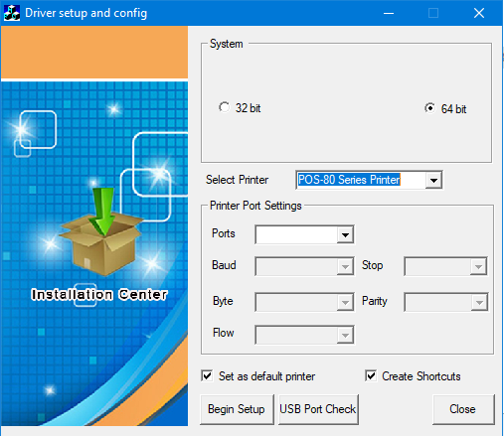Click the Close button at bottom

point(463,409)
